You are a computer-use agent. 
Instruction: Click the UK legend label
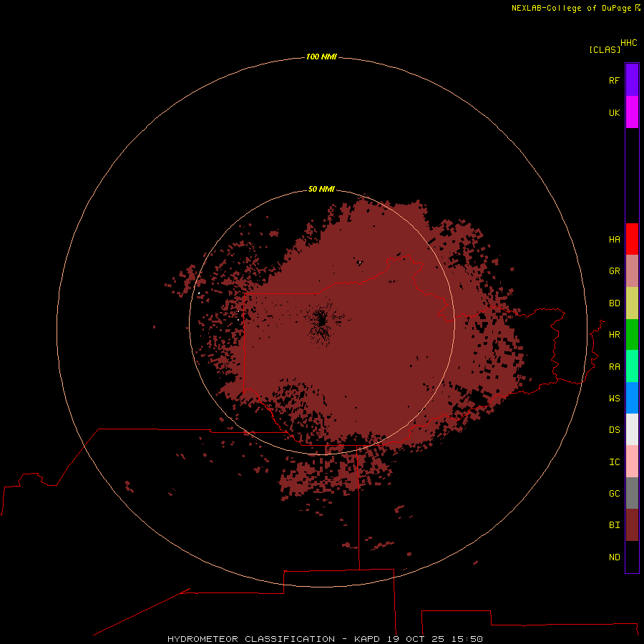pyautogui.click(x=614, y=112)
